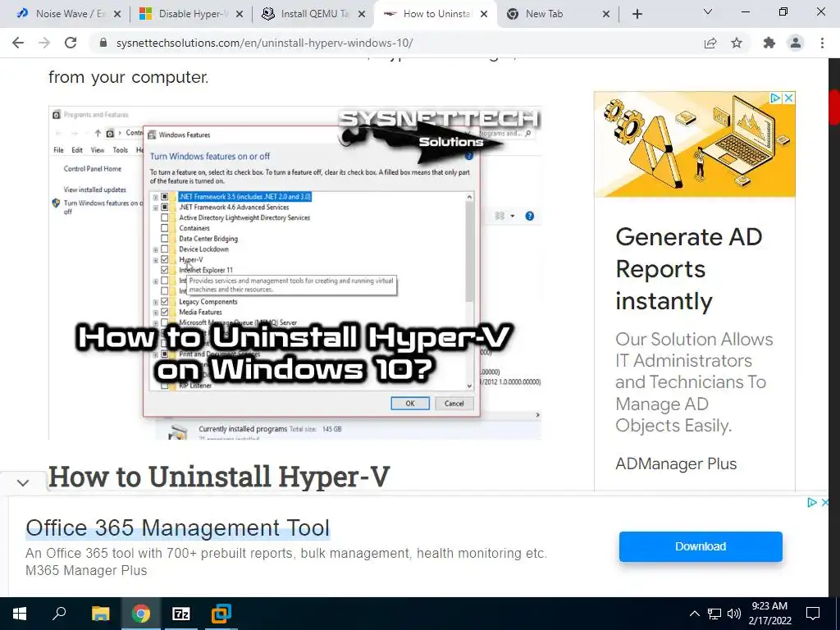
Task: Open the Windows Start menu
Action: 20,614
